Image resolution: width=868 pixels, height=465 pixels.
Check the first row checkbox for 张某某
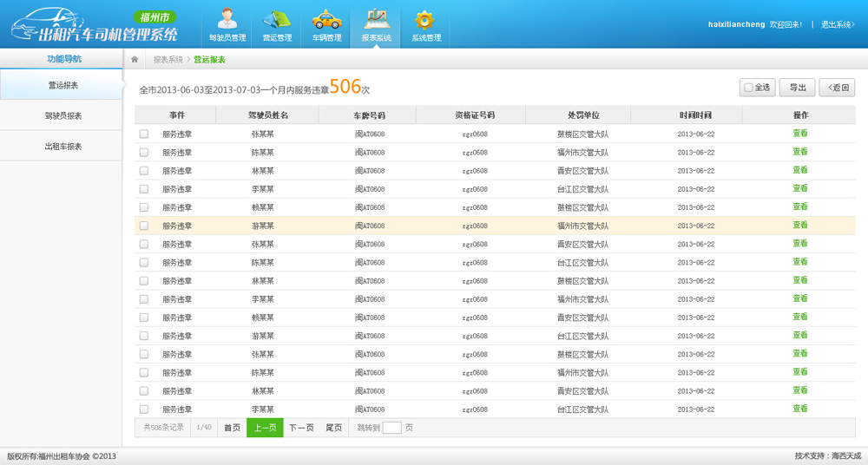click(x=144, y=134)
